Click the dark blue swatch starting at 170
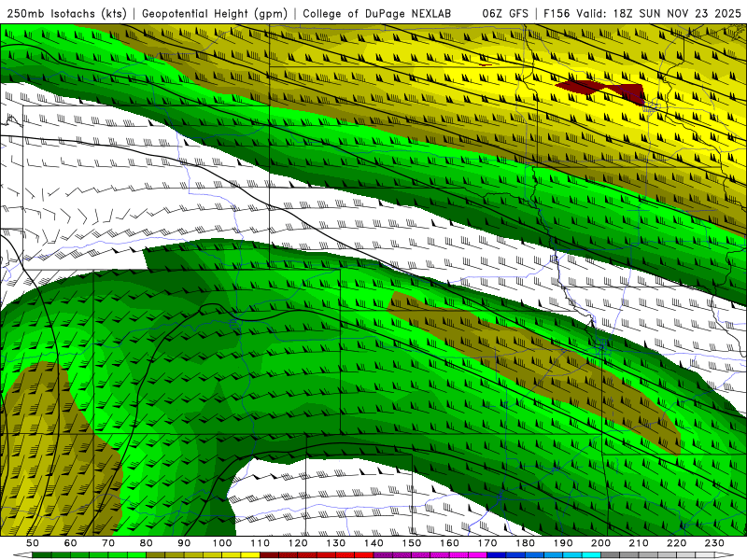Screen dimensions: 747x560 (x=497, y=554)
